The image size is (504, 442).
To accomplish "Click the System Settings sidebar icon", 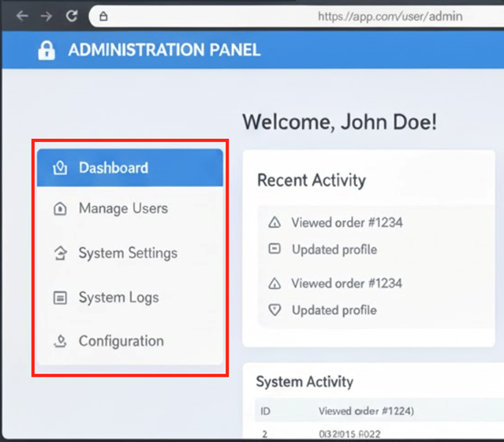I will click(59, 253).
